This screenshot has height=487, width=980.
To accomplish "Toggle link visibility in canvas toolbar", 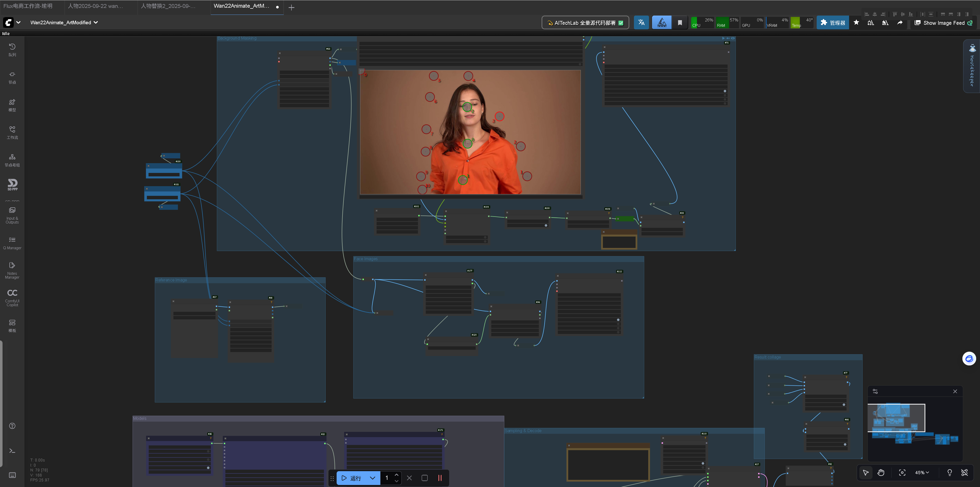I will point(964,472).
